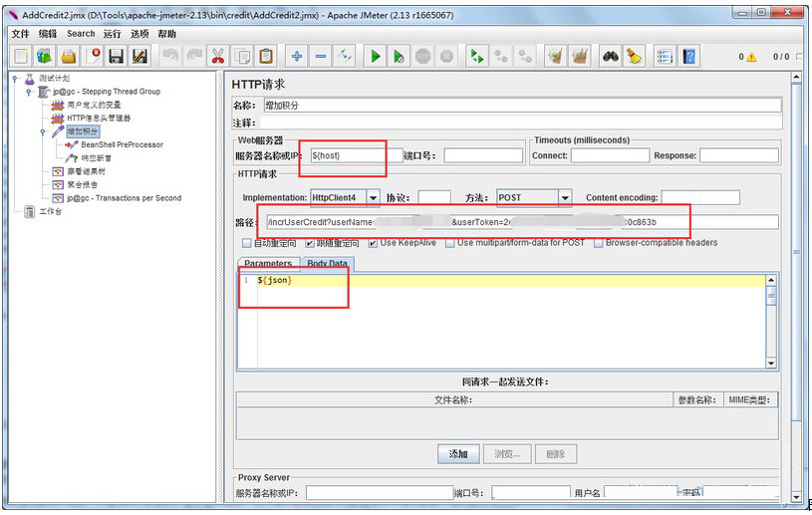
Task: Collapse the Stepping Thread Group node handle
Action: tap(29, 92)
